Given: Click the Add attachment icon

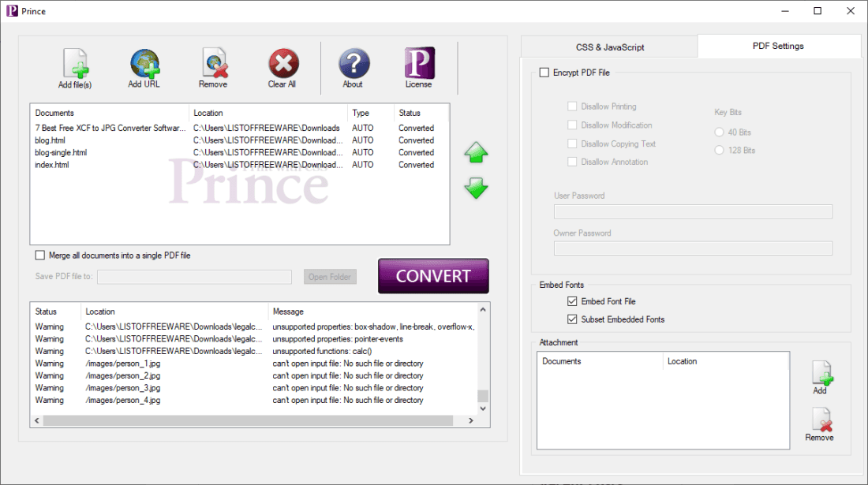Looking at the screenshot, I should point(822,373).
